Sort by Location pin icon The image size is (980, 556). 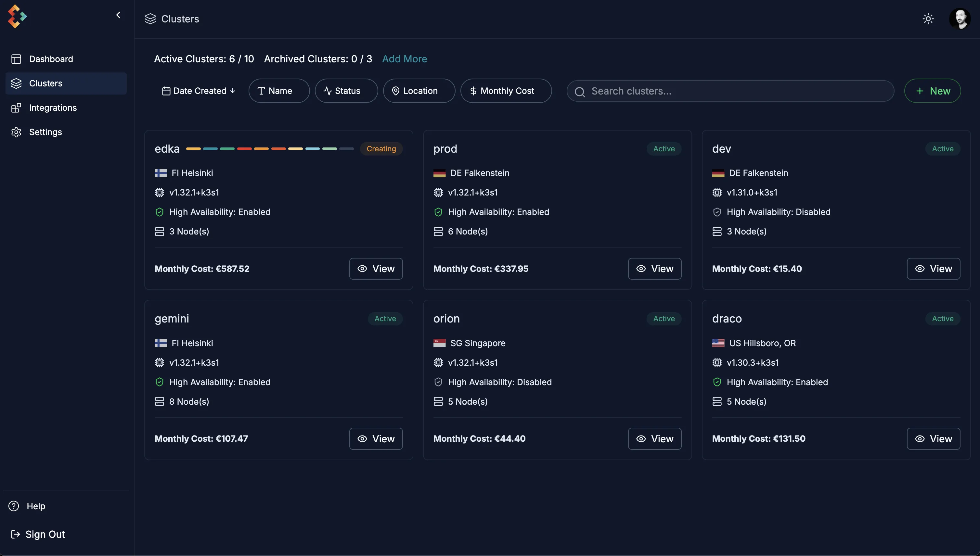pos(395,91)
